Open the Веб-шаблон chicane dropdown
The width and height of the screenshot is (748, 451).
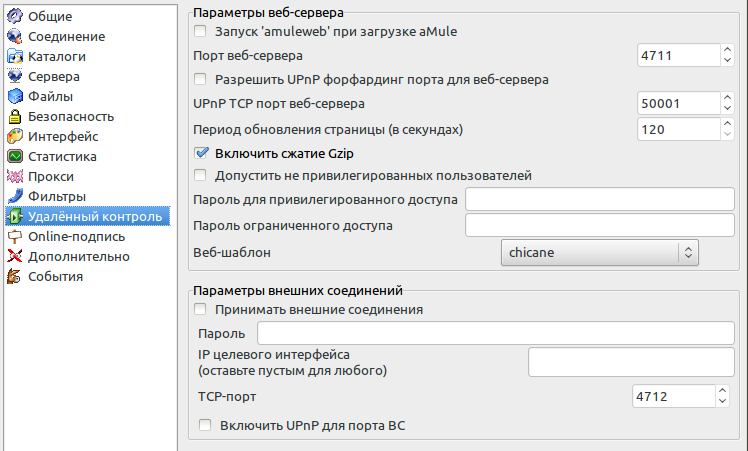(x=600, y=252)
